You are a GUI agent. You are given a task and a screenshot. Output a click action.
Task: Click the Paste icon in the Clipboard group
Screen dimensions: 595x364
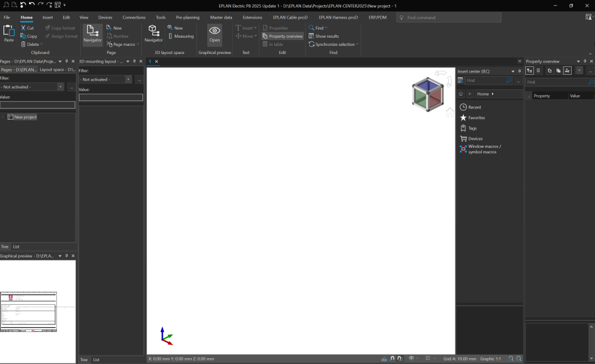(x=9, y=31)
